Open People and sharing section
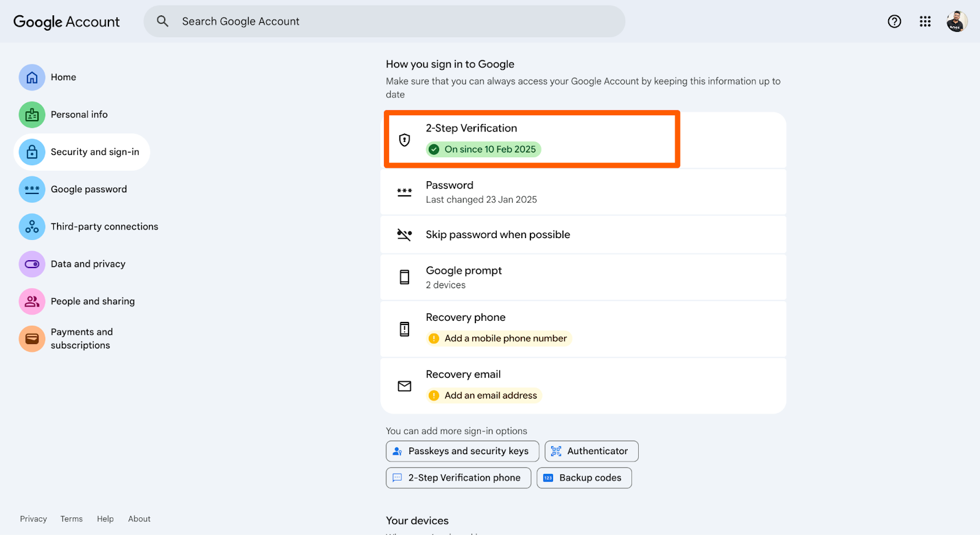 (x=92, y=301)
